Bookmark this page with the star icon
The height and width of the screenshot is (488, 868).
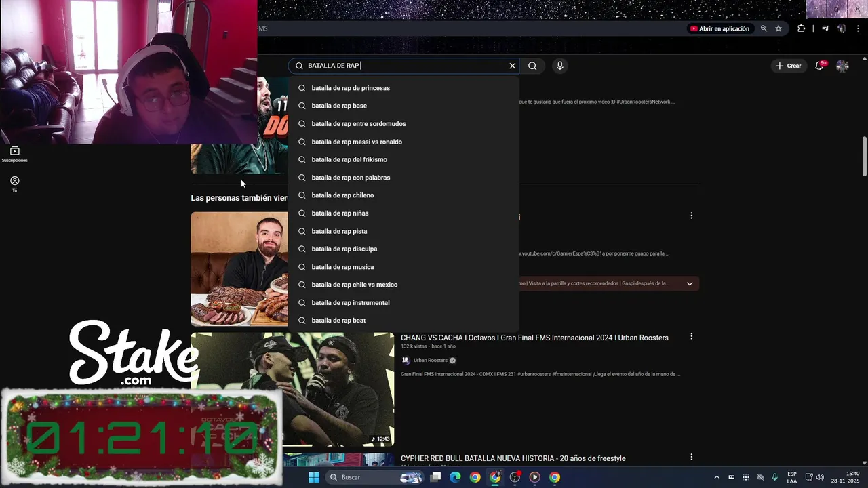(x=778, y=28)
